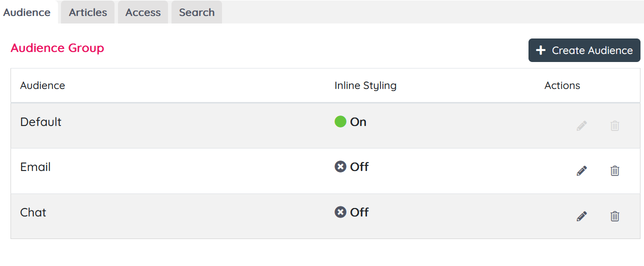Select the Chat audience row name
The width and height of the screenshot is (644, 266).
pos(33,212)
